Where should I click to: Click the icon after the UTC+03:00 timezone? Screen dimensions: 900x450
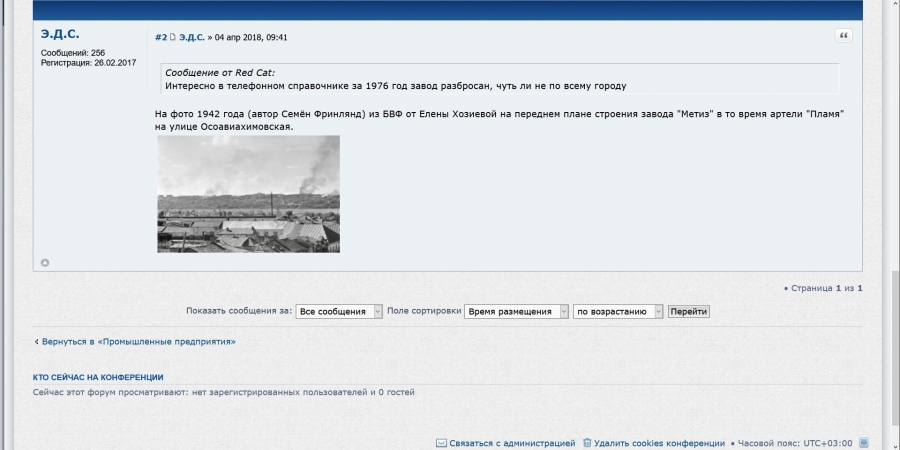(x=864, y=443)
